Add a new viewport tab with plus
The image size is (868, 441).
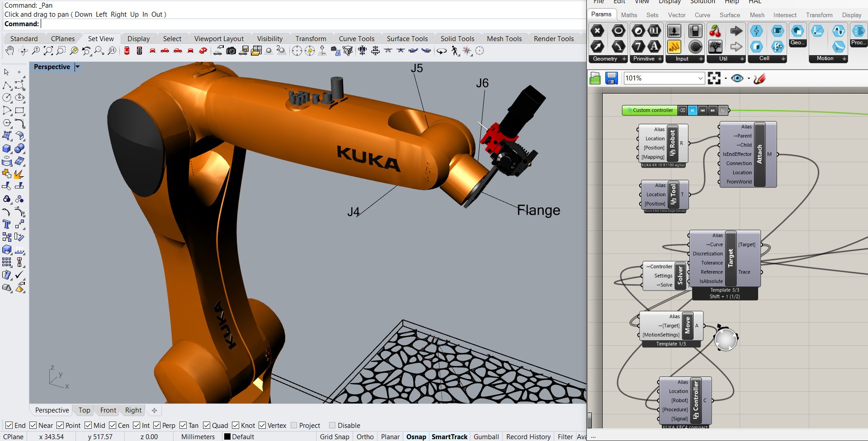tap(154, 410)
